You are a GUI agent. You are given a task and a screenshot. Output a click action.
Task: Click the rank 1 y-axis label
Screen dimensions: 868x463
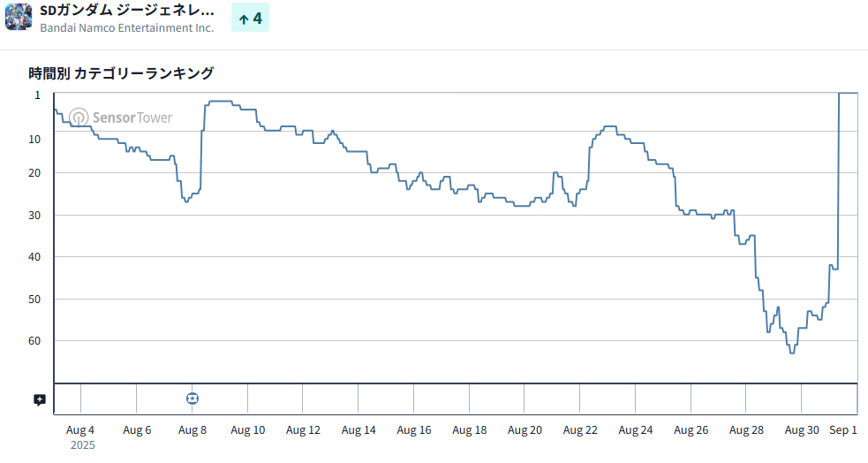tap(37, 95)
